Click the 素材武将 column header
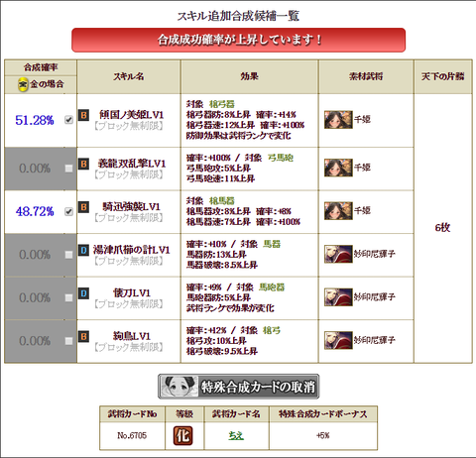This screenshot has width=476, height=458. point(366,76)
